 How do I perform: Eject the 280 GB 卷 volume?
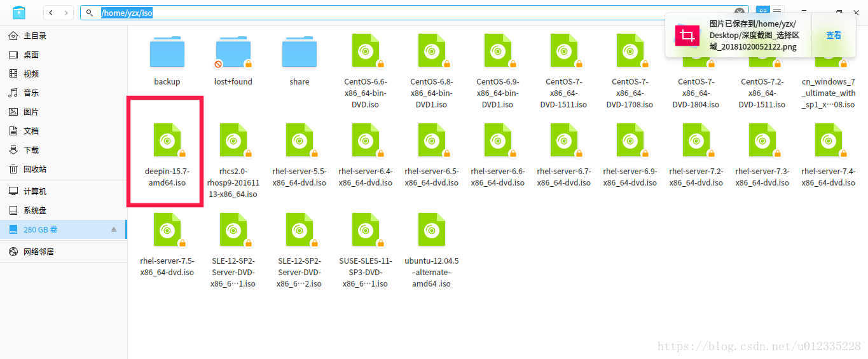coord(114,229)
